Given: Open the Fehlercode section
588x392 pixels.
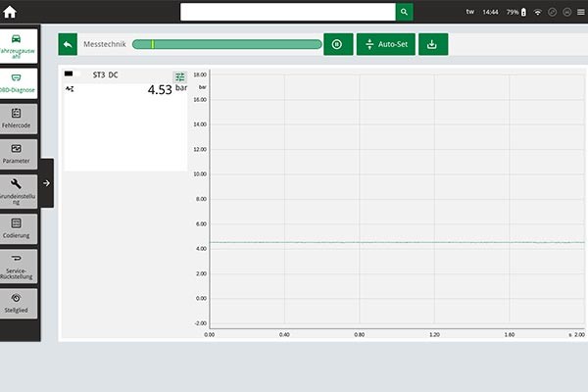Looking at the screenshot, I should coord(18,119).
